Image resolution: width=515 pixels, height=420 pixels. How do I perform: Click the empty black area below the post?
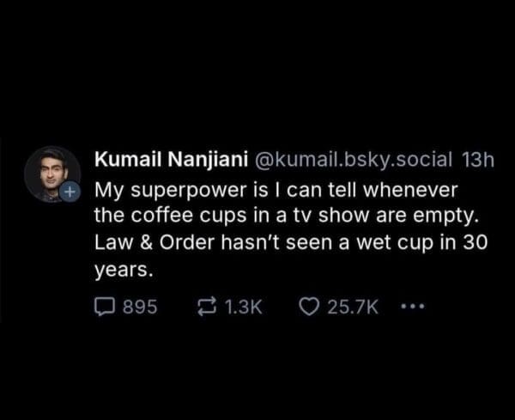[x=257, y=369]
